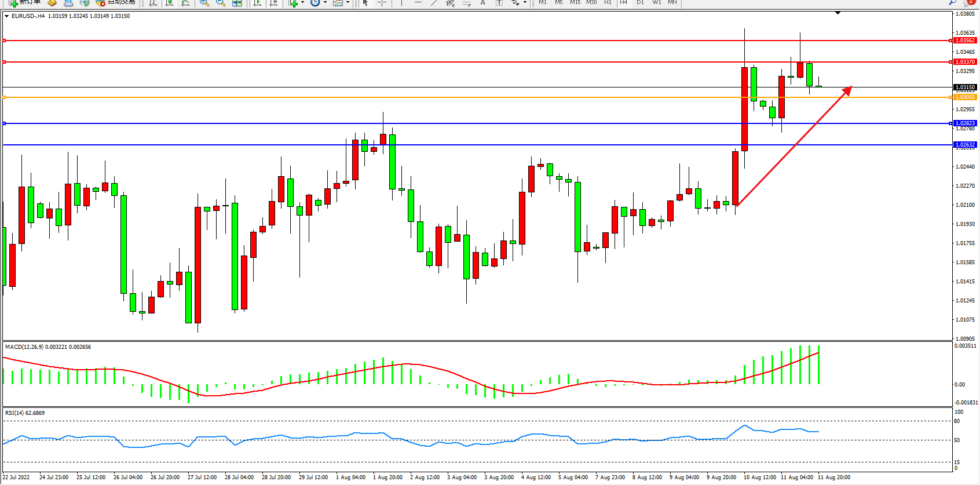Screen dimensions: 980x485
Task: Click the zoom out magnifier icon
Action: click(220, 3)
